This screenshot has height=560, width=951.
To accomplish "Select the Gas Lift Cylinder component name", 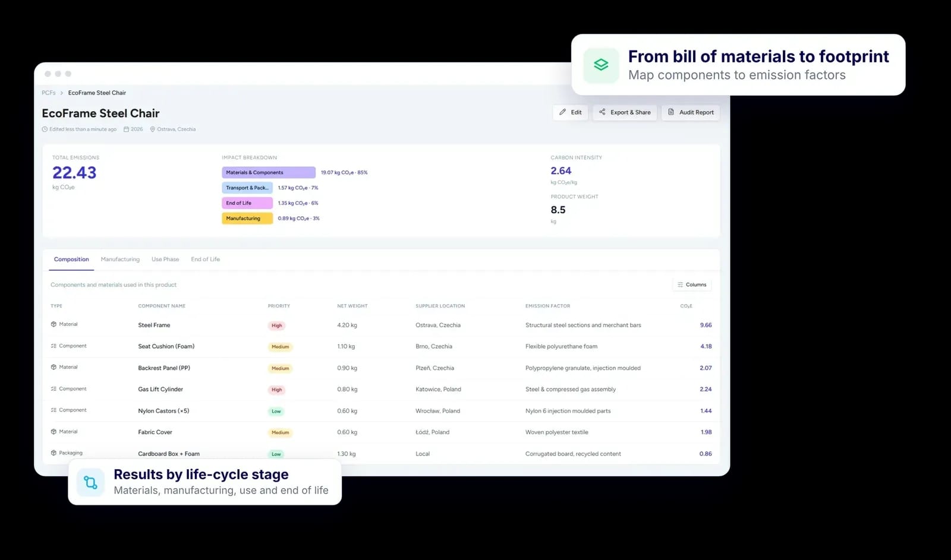I will (x=160, y=390).
